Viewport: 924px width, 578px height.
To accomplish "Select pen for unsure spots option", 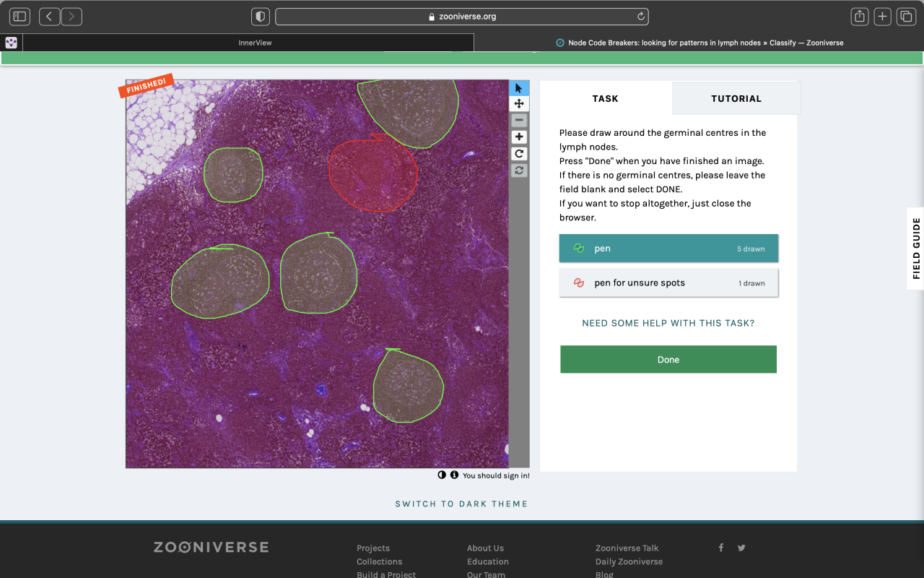I will [668, 283].
